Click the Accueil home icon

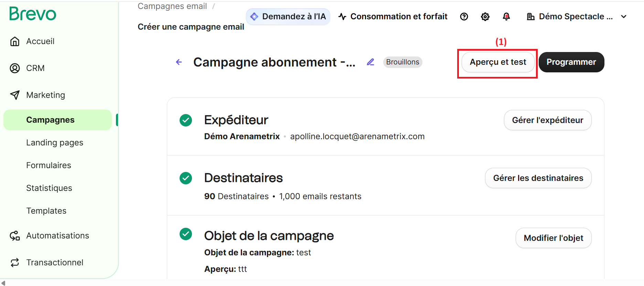pos(15,41)
